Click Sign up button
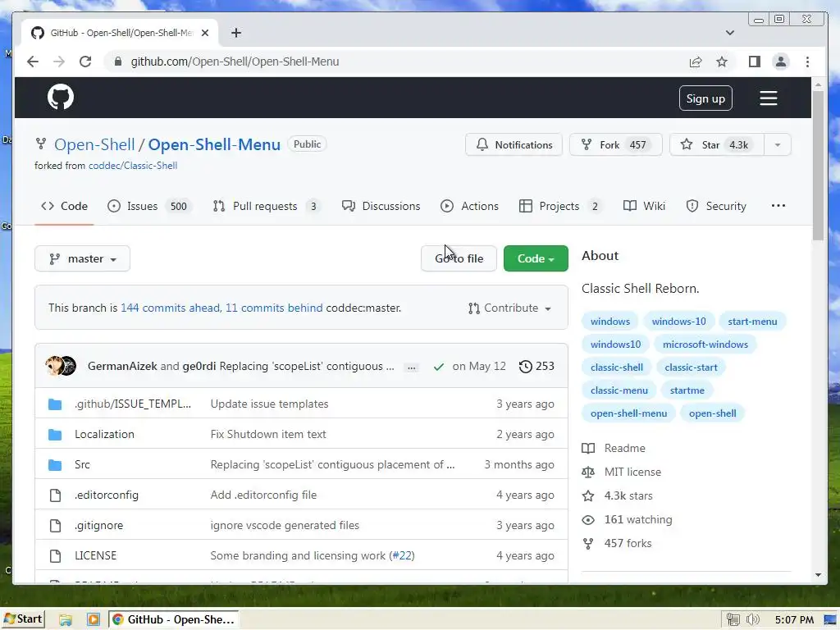Screen dimensions: 840x630 pyautogui.click(x=705, y=98)
